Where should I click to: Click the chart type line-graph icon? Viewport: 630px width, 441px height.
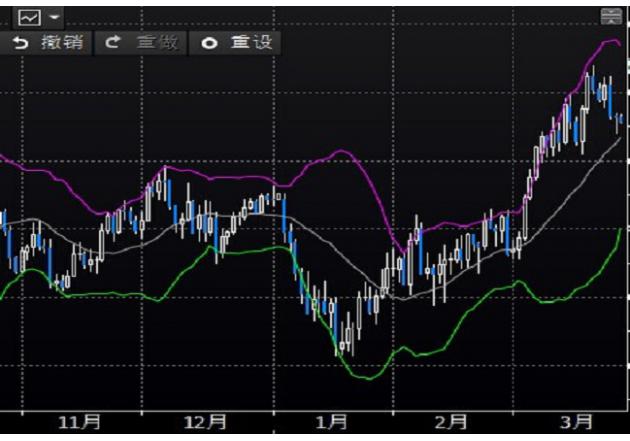28,17
